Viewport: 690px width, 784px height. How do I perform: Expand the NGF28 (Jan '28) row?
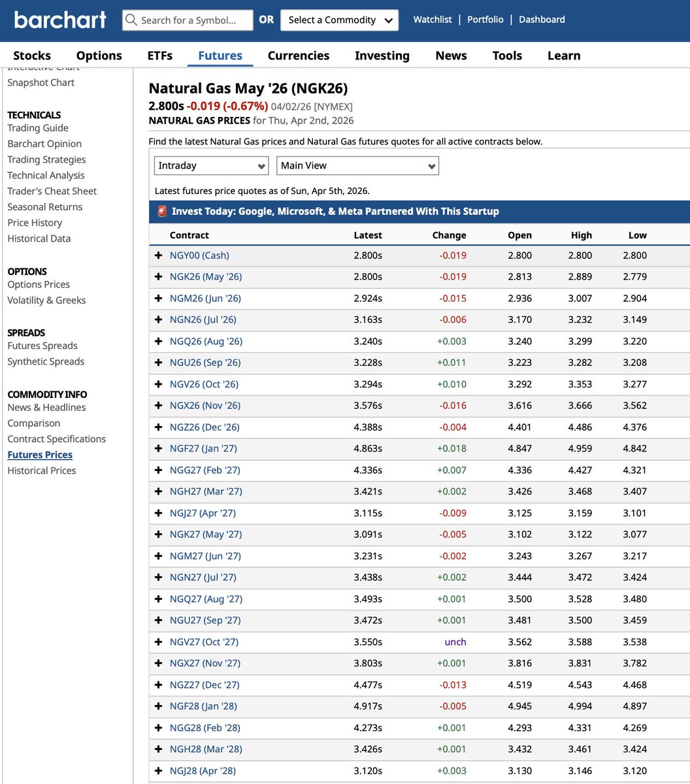158,706
